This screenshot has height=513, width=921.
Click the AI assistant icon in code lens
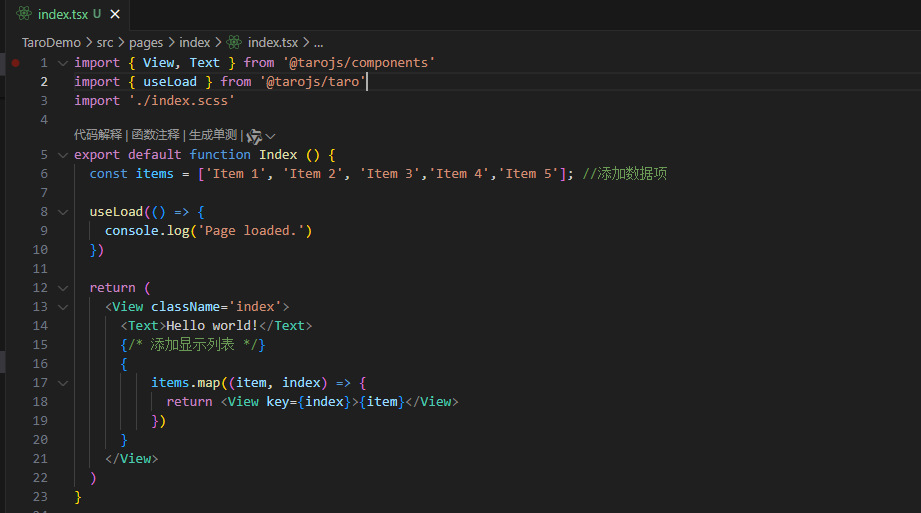pyautogui.click(x=254, y=136)
